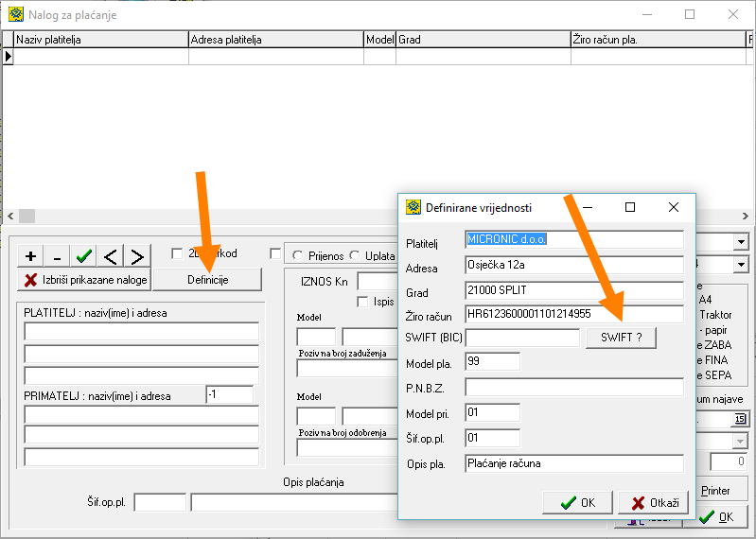
Task: Go to previous record with left arrow
Action: tap(111, 256)
